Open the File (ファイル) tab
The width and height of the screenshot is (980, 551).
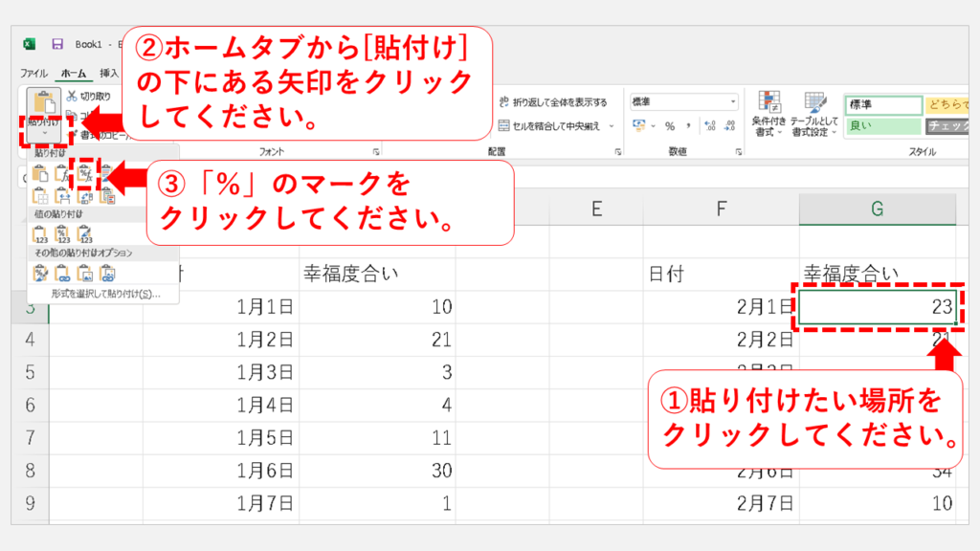pyautogui.click(x=33, y=73)
